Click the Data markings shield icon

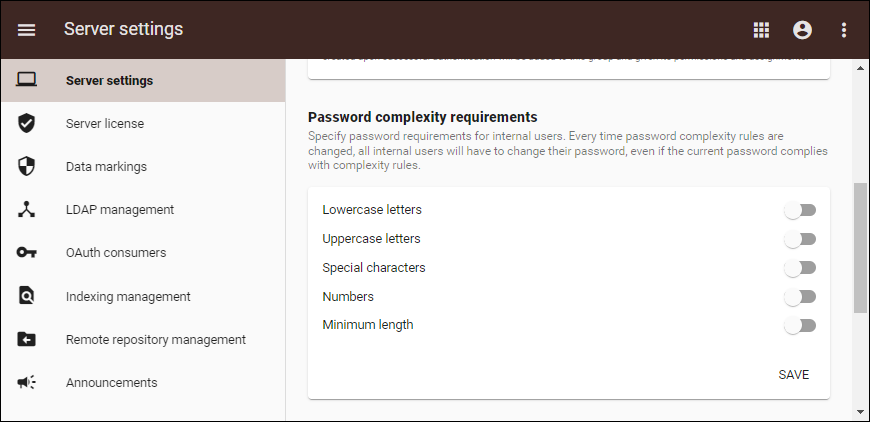coord(27,167)
